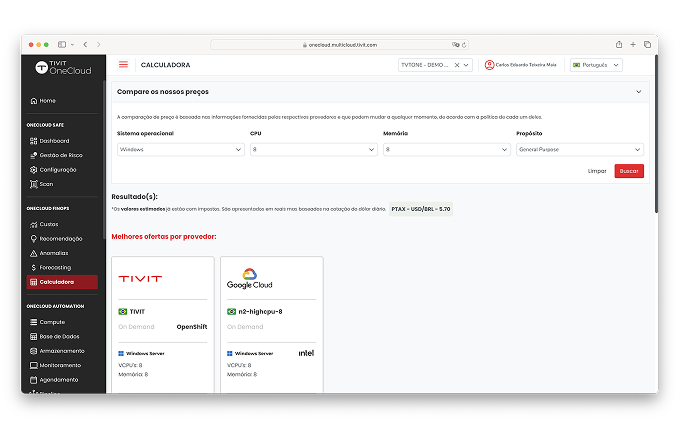Screen dimensions: 680x442
Task: Select Base de Dados menu item
Action: click(59, 337)
